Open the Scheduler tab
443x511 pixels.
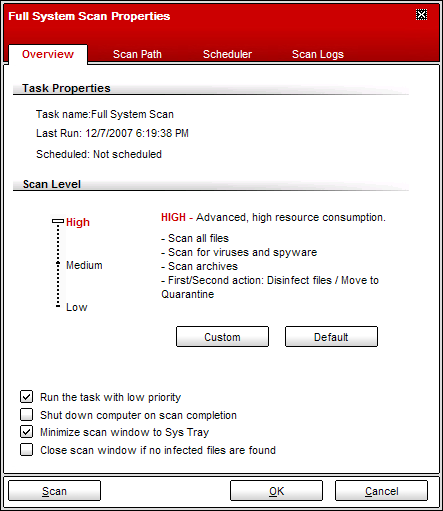pos(227,54)
